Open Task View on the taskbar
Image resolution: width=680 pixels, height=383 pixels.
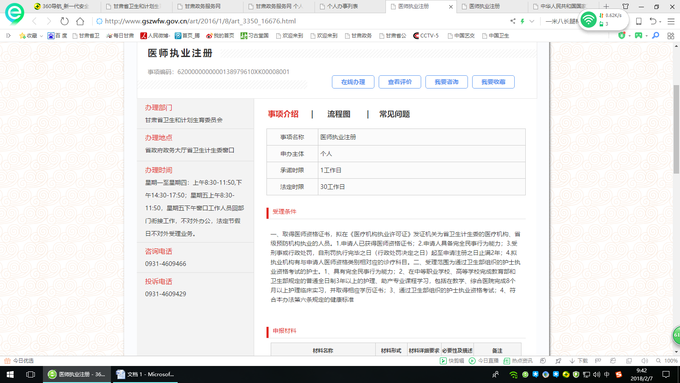point(30,374)
